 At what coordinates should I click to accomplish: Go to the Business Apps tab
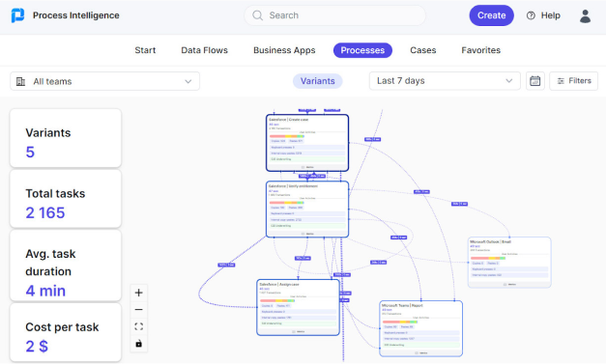coord(284,50)
